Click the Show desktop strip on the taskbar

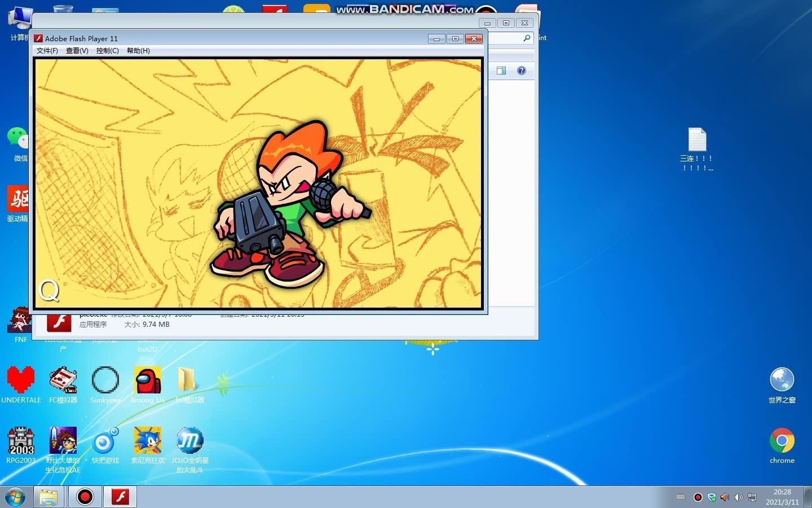click(807, 497)
